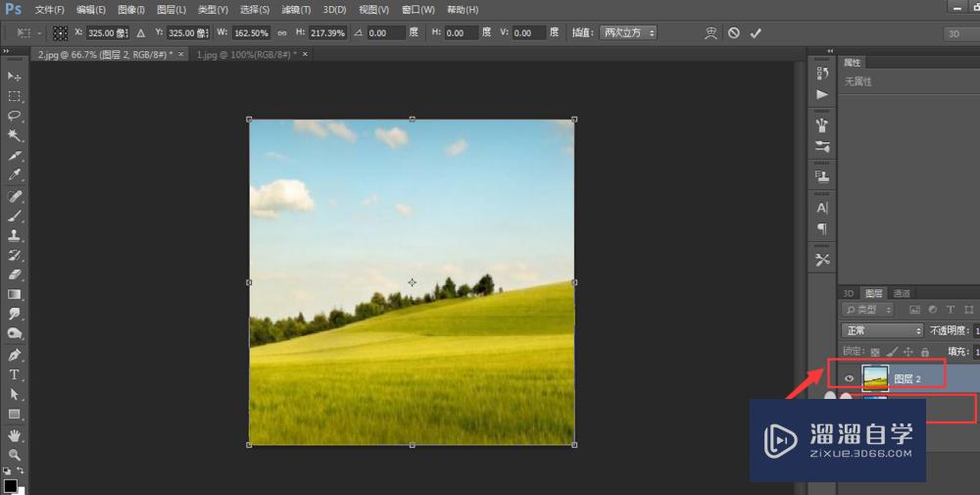
Task: Open the 窗口(W) menu
Action: click(x=418, y=10)
